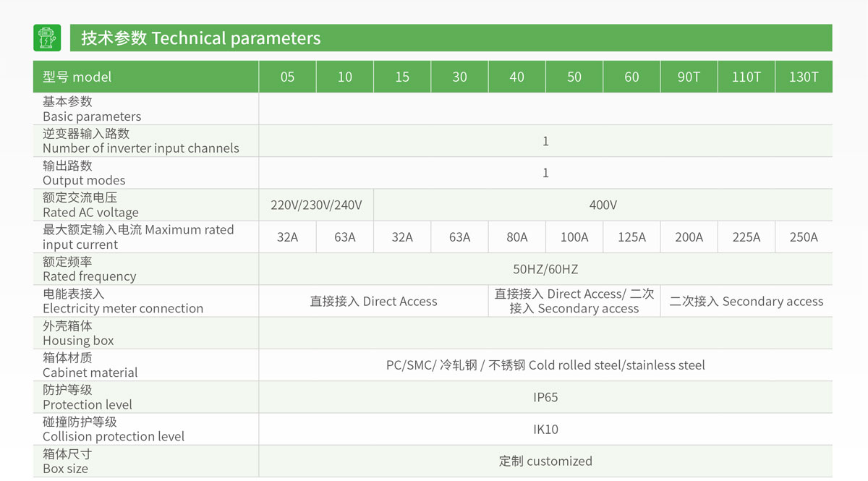Click the IK10 collision protection value
868x481 pixels.
pyautogui.click(x=545, y=429)
